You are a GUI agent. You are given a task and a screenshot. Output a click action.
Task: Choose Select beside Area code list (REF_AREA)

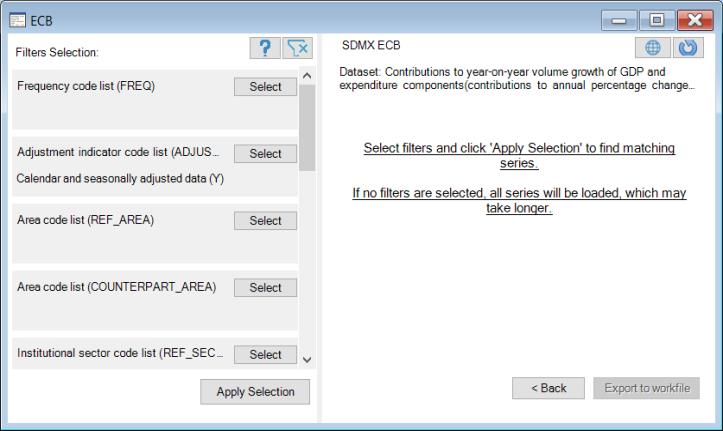pyautogui.click(x=265, y=221)
